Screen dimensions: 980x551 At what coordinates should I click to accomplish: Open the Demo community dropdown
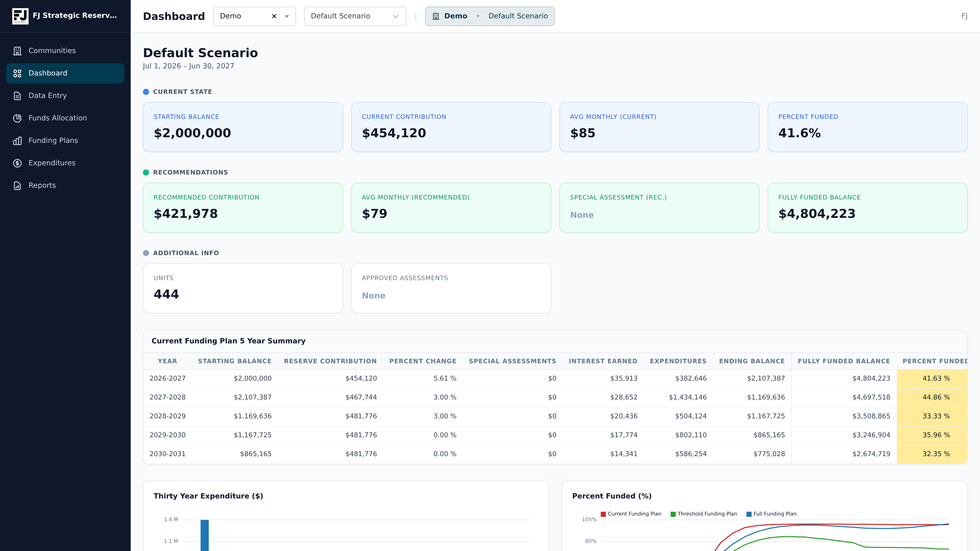point(254,16)
